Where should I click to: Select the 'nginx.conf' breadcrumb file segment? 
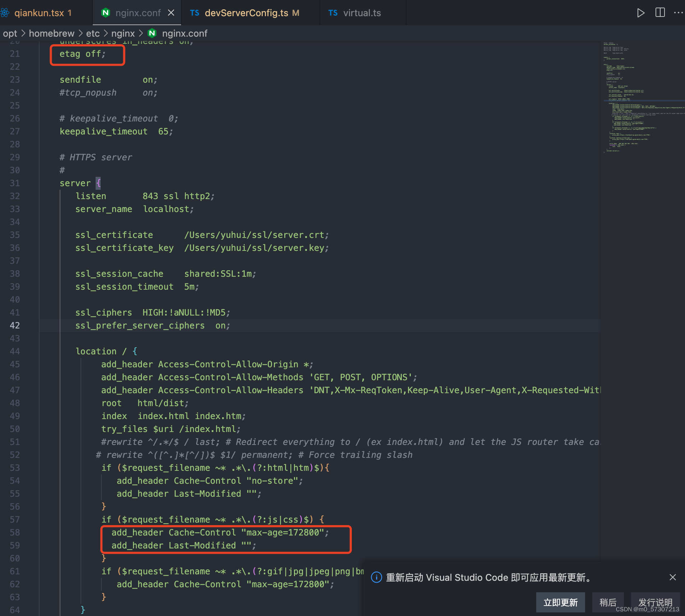click(185, 33)
